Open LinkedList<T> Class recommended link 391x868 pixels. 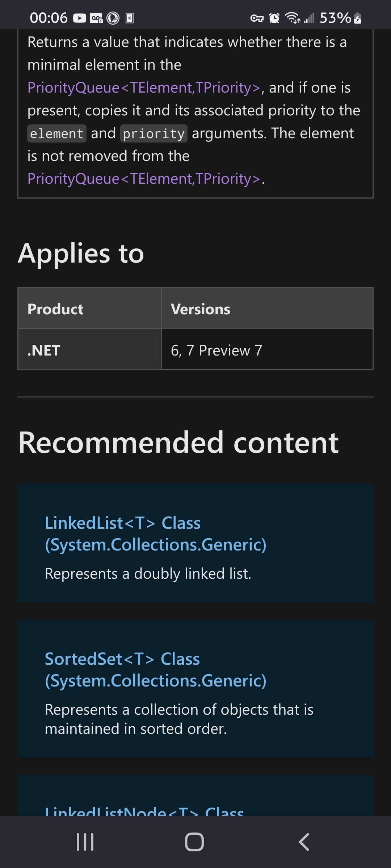coord(155,533)
